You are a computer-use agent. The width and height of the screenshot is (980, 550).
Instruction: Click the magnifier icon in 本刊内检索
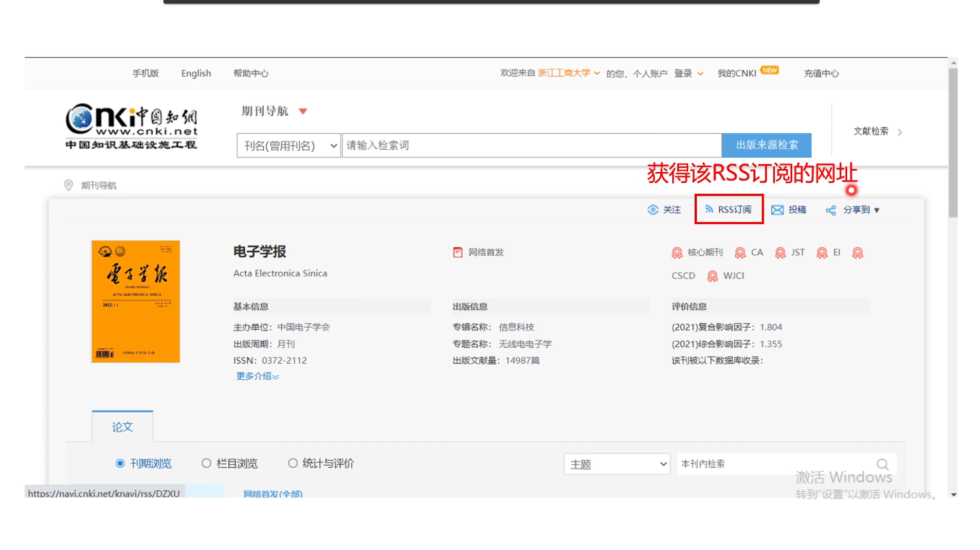coord(883,464)
